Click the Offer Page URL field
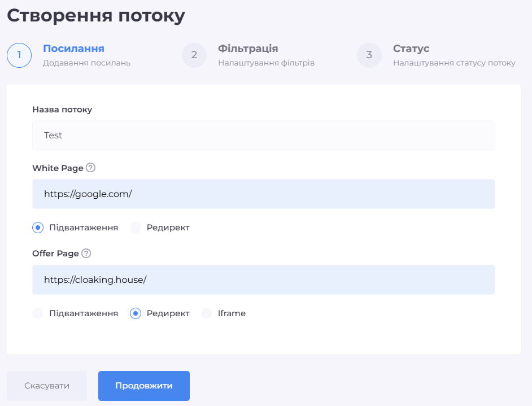532x406 pixels. coord(263,280)
